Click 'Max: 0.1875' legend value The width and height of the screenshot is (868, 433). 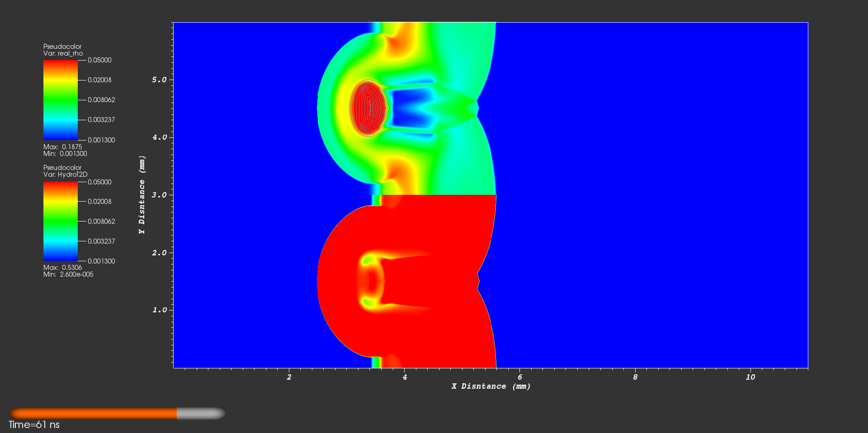63,147
